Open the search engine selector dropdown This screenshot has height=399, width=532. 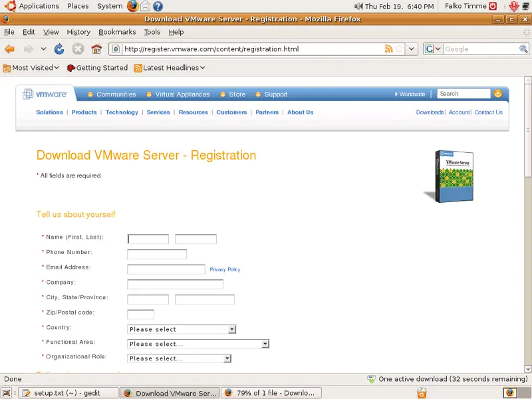coord(433,49)
